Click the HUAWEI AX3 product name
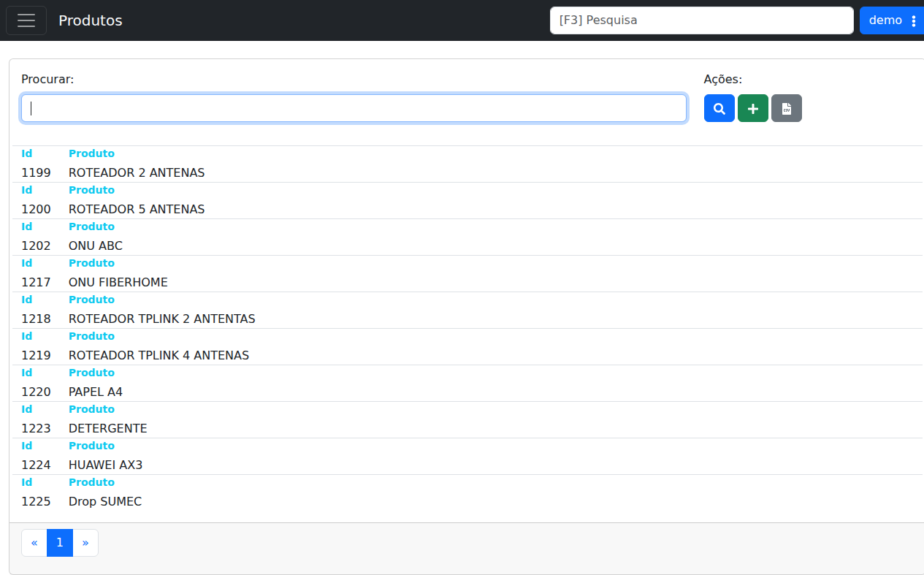This screenshot has height=575, width=924. click(x=105, y=465)
